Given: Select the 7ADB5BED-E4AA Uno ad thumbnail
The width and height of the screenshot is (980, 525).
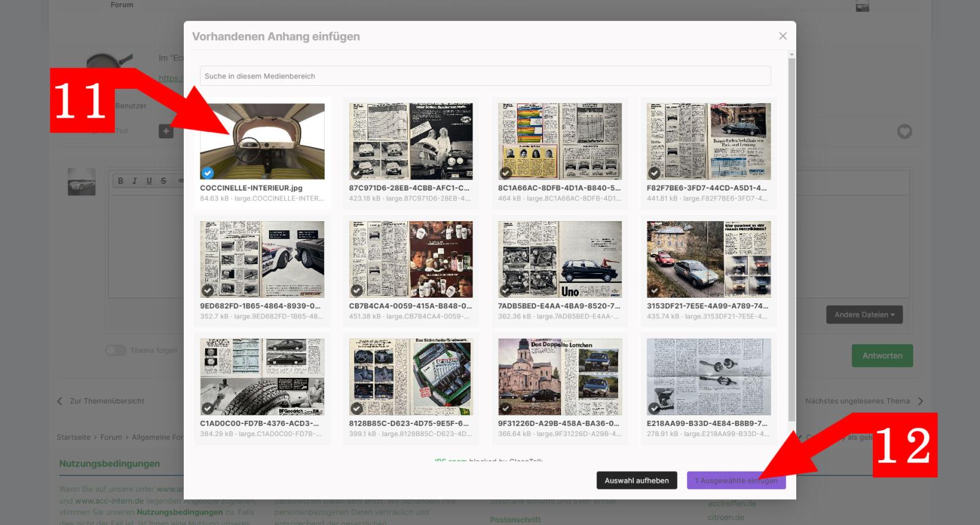Looking at the screenshot, I should point(560,259).
